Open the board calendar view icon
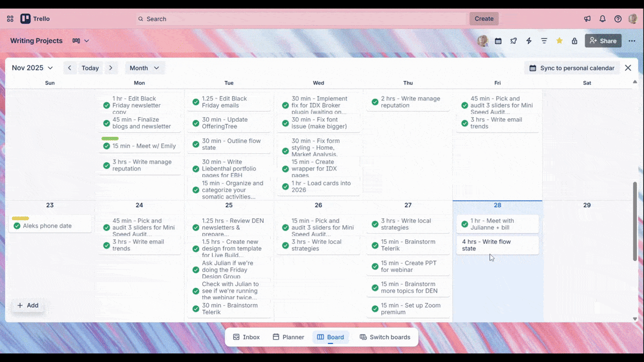 coord(498,41)
